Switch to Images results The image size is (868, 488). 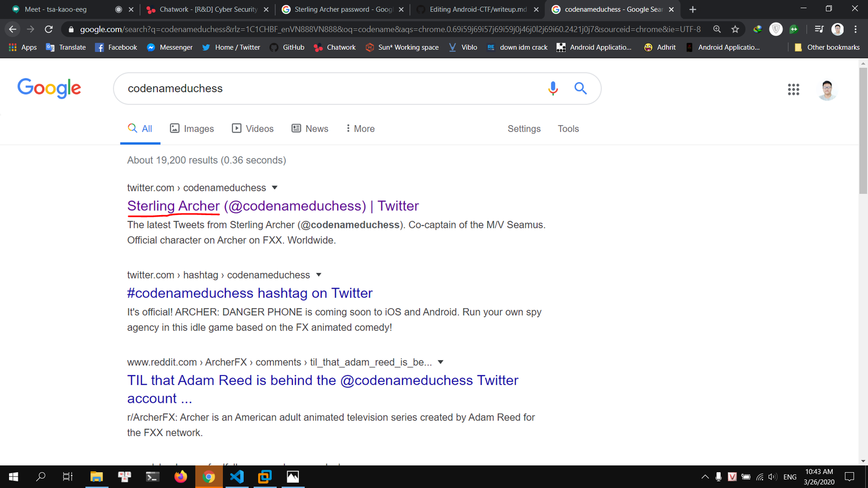pyautogui.click(x=192, y=129)
